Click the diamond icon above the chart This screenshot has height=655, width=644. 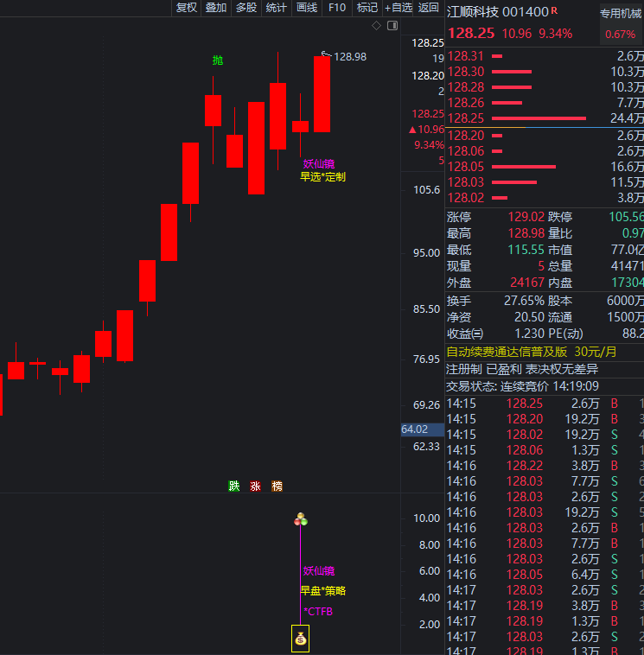(377, 26)
